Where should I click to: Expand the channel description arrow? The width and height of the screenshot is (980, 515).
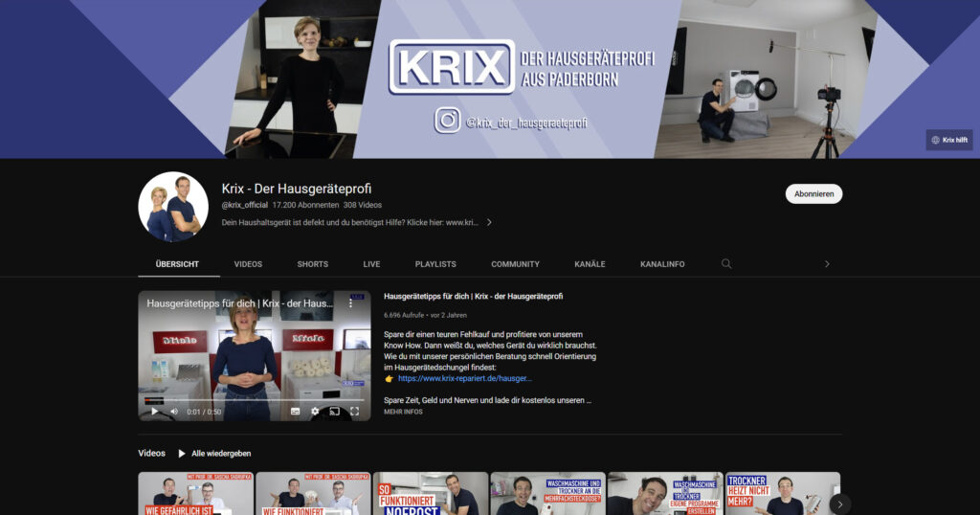pyautogui.click(x=489, y=222)
